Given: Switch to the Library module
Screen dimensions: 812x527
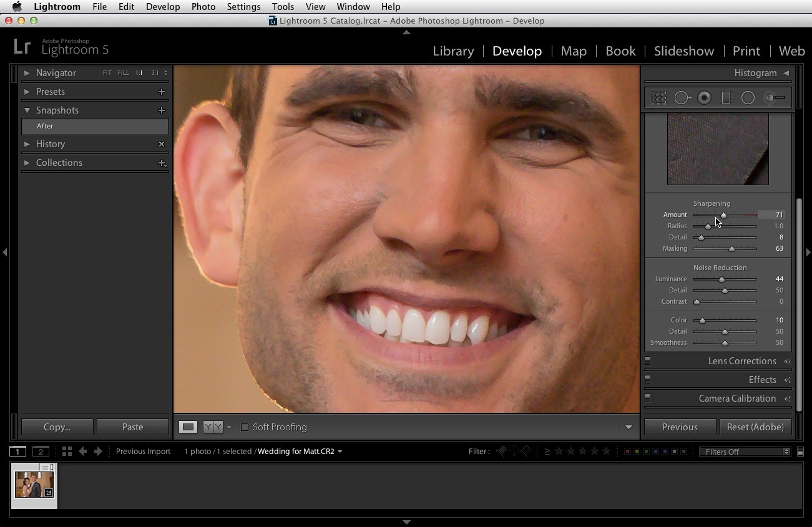Looking at the screenshot, I should 453,51.
